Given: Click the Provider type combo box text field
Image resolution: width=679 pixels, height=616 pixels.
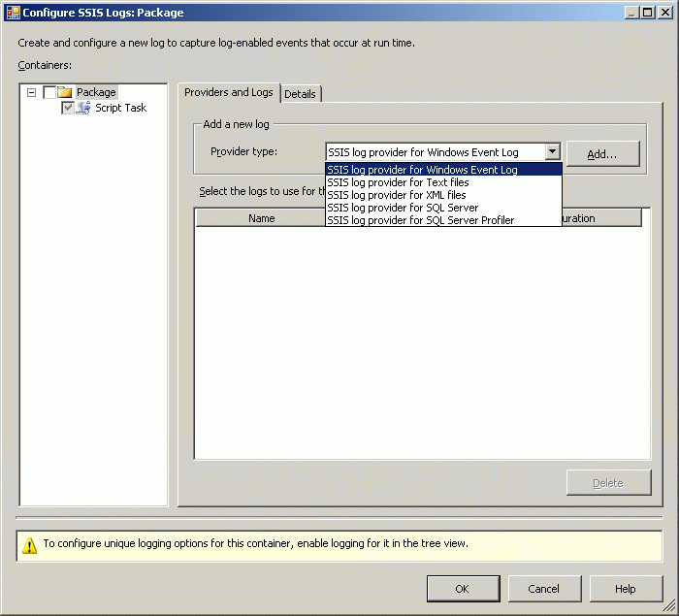Looking at the screenshot, I should tap(436, 152).
